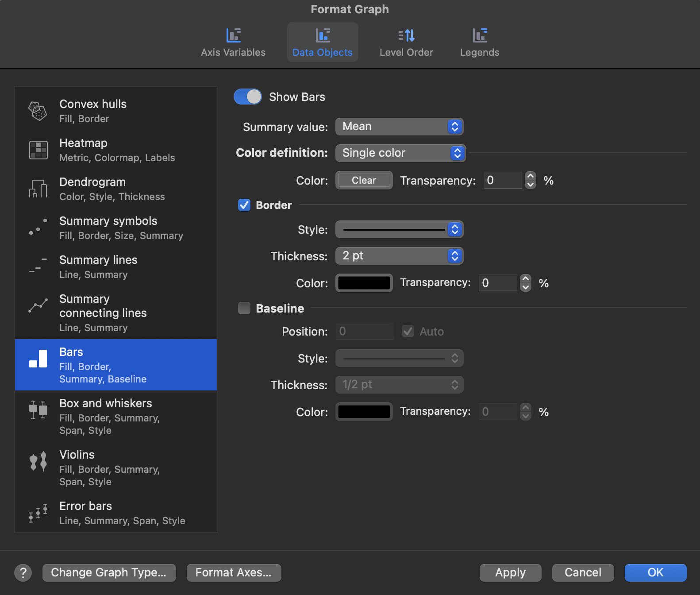Click the Apply button
The width and height of the screenshot is (700, 595).
510,573
